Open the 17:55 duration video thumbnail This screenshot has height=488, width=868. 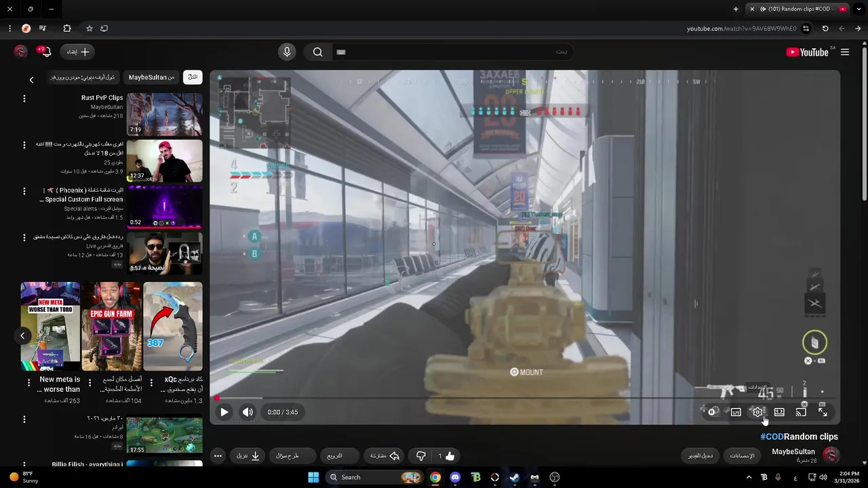click(164, 435)
